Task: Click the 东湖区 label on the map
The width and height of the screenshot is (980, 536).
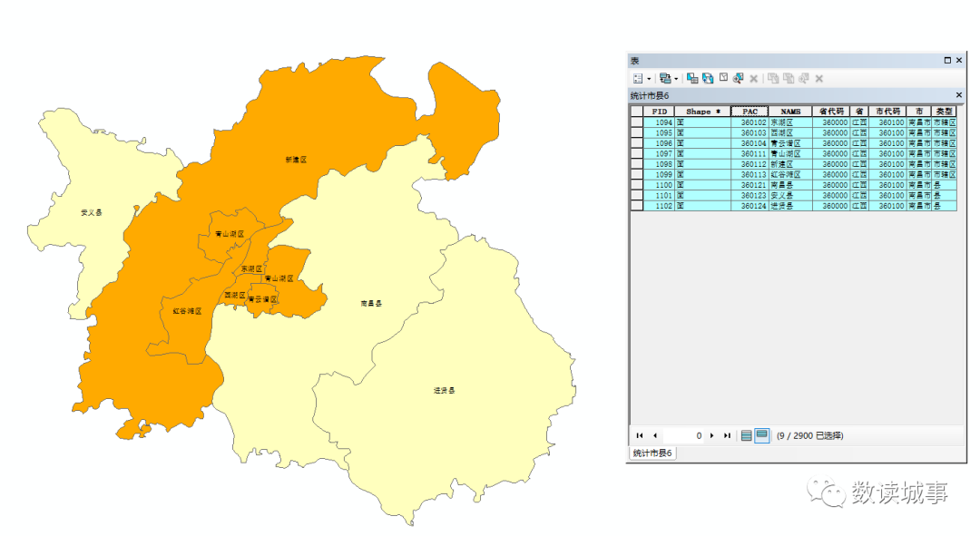Action: (252, 268)
